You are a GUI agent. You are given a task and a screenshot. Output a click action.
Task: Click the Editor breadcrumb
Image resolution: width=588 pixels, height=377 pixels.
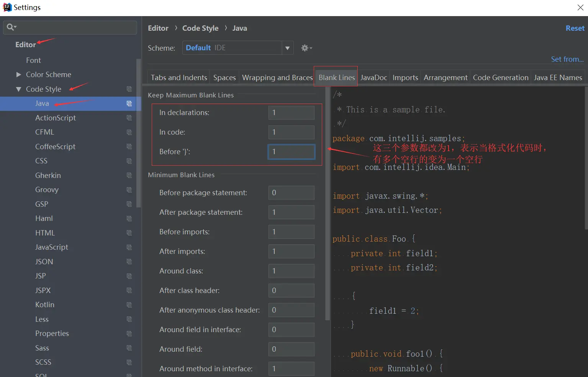tap(158, 28)
